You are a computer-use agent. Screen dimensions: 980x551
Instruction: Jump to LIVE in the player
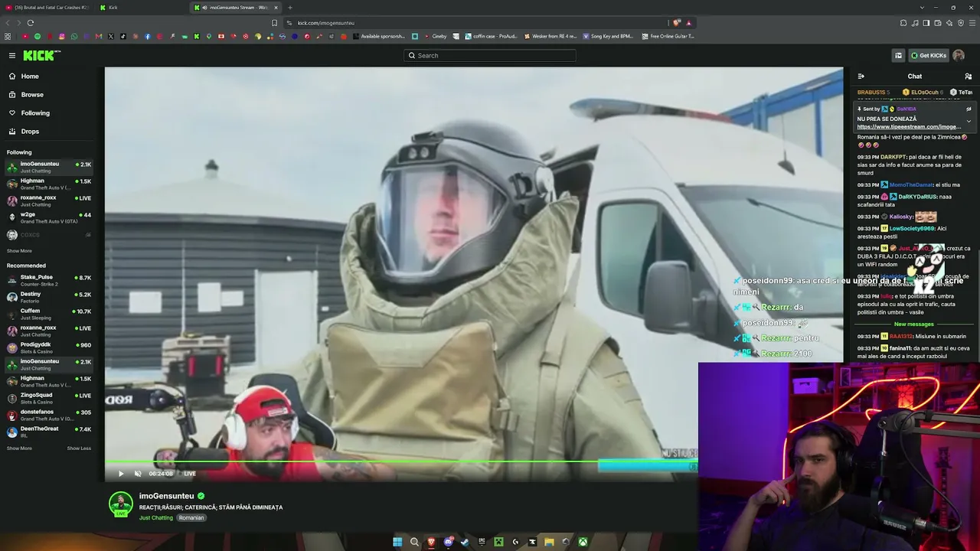189,474
